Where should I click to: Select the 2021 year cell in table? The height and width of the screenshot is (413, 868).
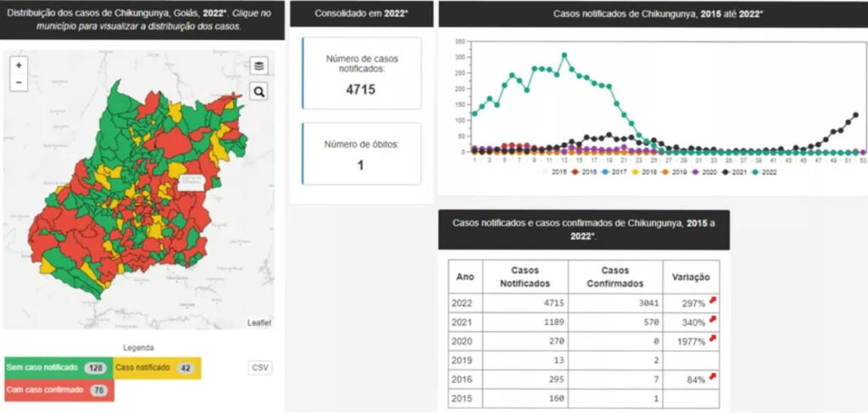(x=465, y=322)
